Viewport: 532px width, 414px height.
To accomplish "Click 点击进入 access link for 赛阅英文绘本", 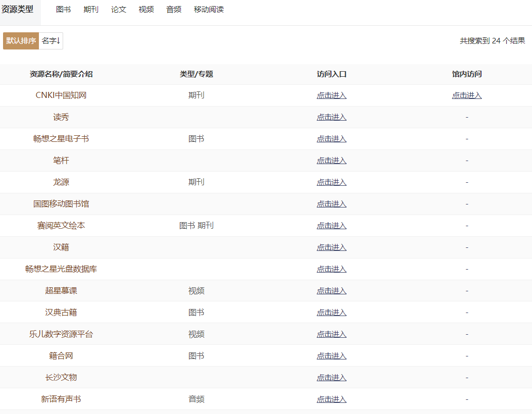I will [x=331, y=226].
